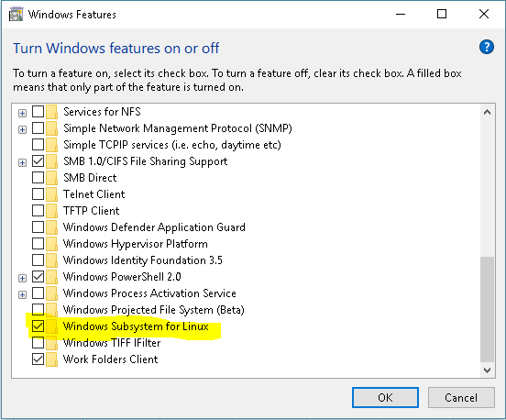Image resolution: width=506 pixels, height=420 pixels.
Task: Uncheck the Work Folders Client checkbox
Action: pyautogui.click(x=38, y=359)
